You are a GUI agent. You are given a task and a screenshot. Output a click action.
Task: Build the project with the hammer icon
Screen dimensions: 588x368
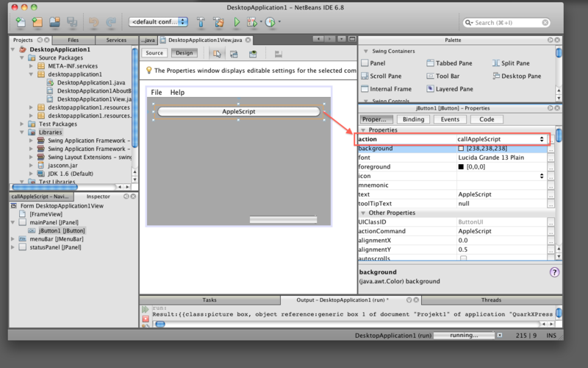point(200,23)
